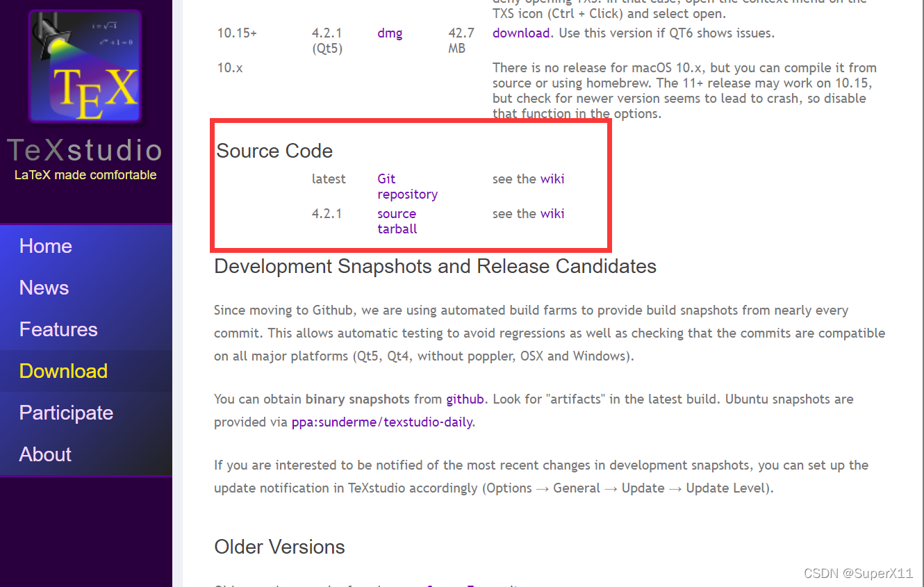Open the ppa:sunderme/texstudio-daily link
The height and width of the screenshot is (587, 924).
(x=382, y=422)
